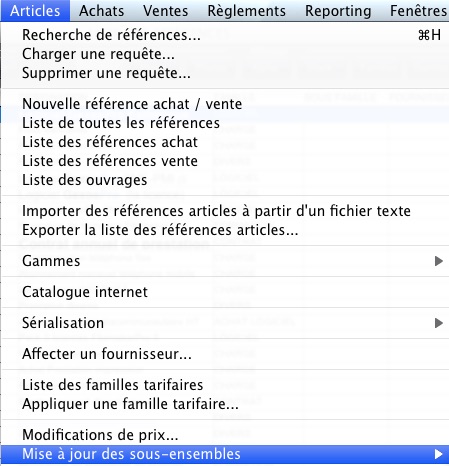Choose Charger une requête
The width and height of the screenshot is (449, 466).
pos(225,54)
